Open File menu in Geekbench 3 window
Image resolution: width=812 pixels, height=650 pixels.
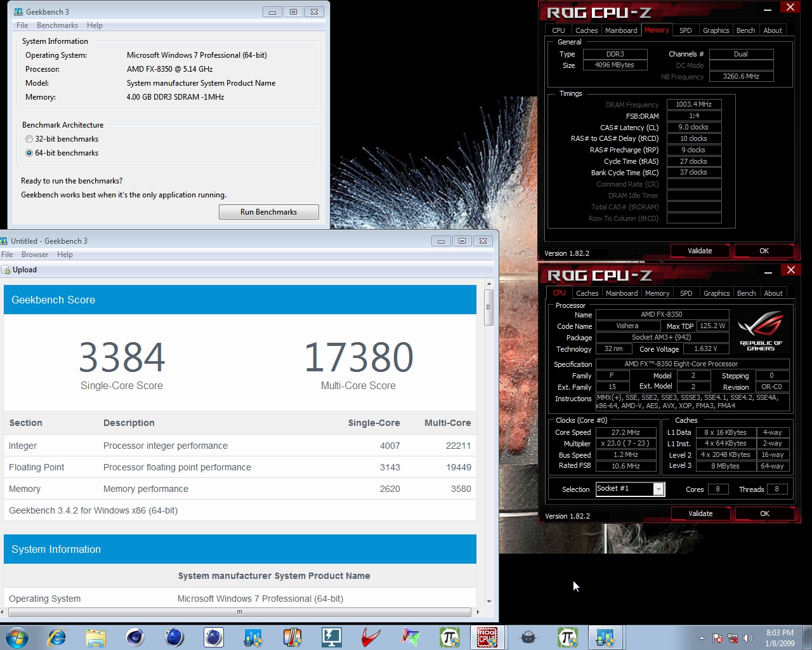click(x=22, y=25)
